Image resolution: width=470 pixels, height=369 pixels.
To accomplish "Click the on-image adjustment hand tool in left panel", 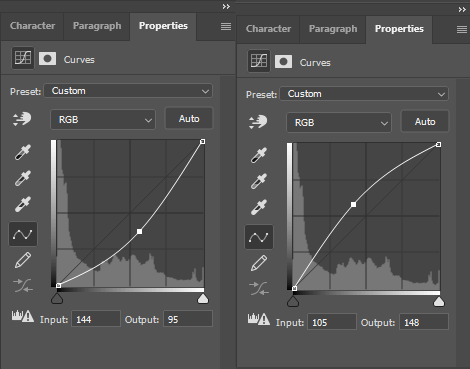I will [22, 119].
